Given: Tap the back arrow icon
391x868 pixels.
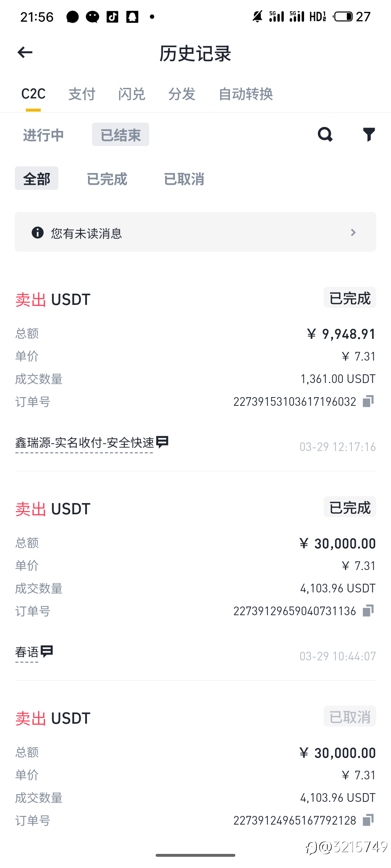Looking at the screenshot, I should [25, 52].
